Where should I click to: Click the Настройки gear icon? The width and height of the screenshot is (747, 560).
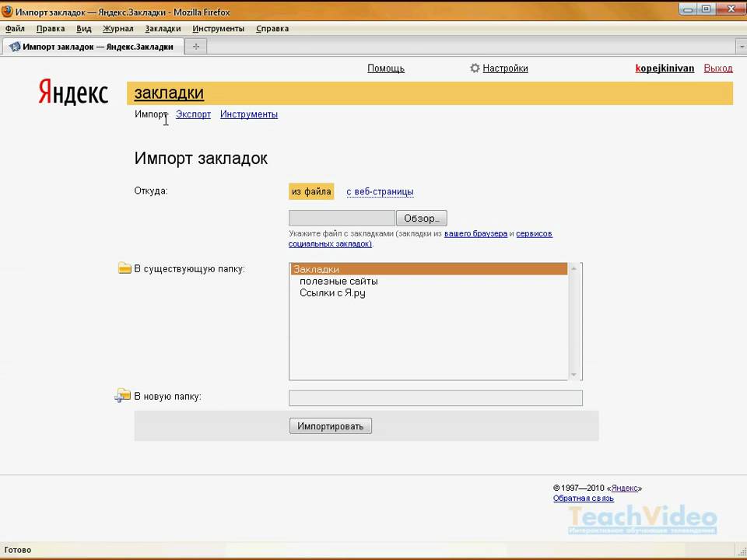475,68
